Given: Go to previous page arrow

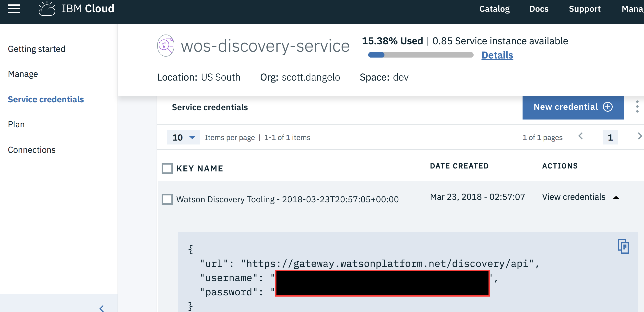Looking at the screenshot, I should click(581, 136).
